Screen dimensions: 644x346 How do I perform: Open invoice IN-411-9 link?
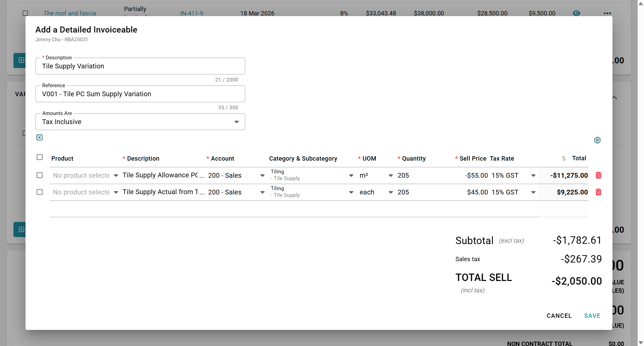click(x=192, y=13)
